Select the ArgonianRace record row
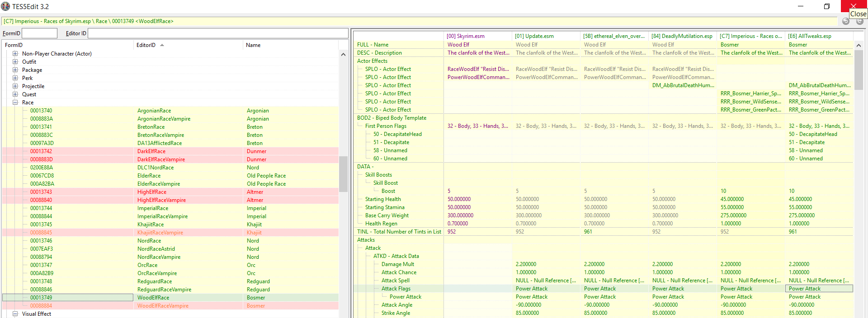Viewport: 868px width, 318px height. [170, 111]
